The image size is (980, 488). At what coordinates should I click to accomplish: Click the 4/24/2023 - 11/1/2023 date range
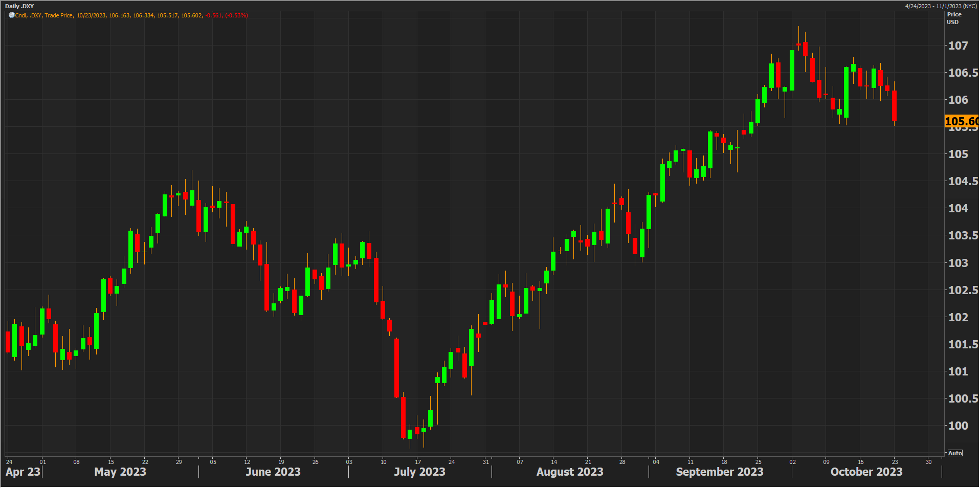click(x=941, y=6)
